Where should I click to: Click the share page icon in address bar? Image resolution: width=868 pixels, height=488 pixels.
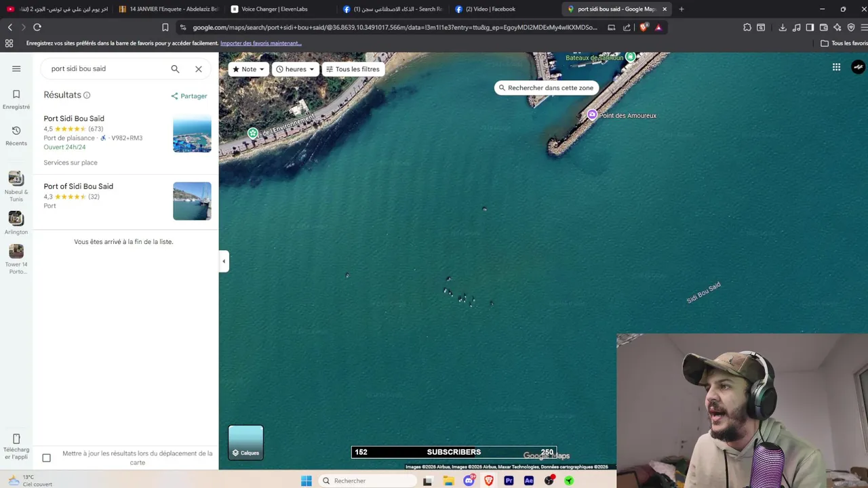click(627, 27)
